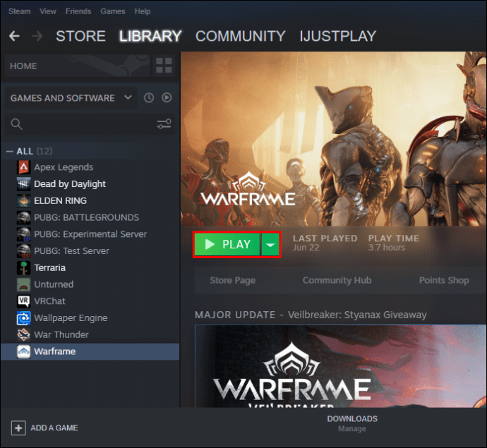This screenshot has width=487, height=448.
Task: Open Warframe Store Page link
Action: [233, 280]
